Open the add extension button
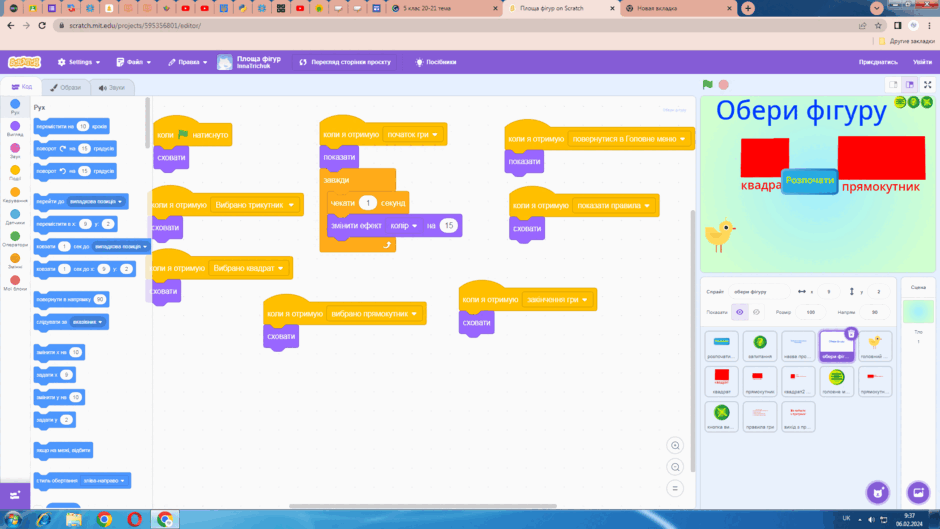 [15, 495]
